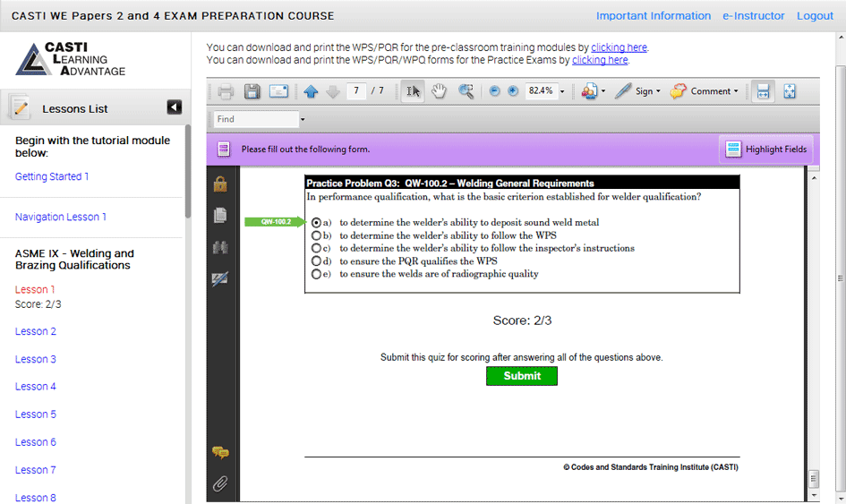Click the print icon in PDF toolbar
The height and width of the screenshot is (504, 846).
(x=226, y=91)
